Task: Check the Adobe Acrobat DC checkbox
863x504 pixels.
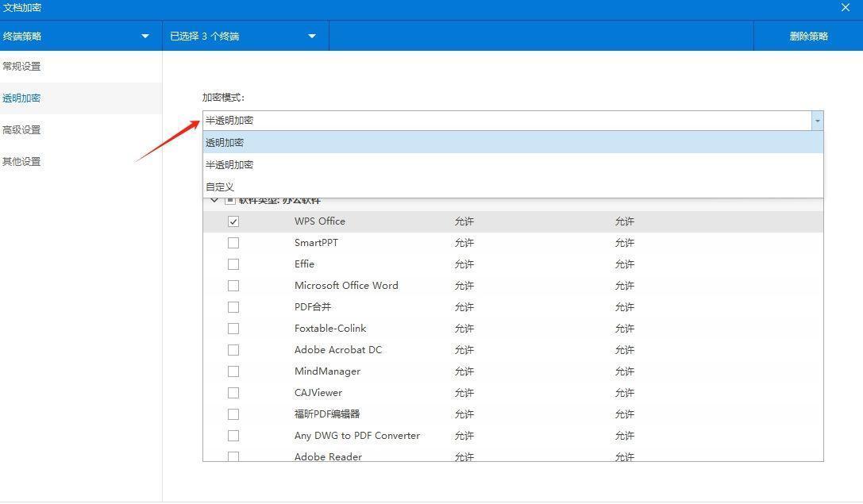Action: [x=233, y=350]
